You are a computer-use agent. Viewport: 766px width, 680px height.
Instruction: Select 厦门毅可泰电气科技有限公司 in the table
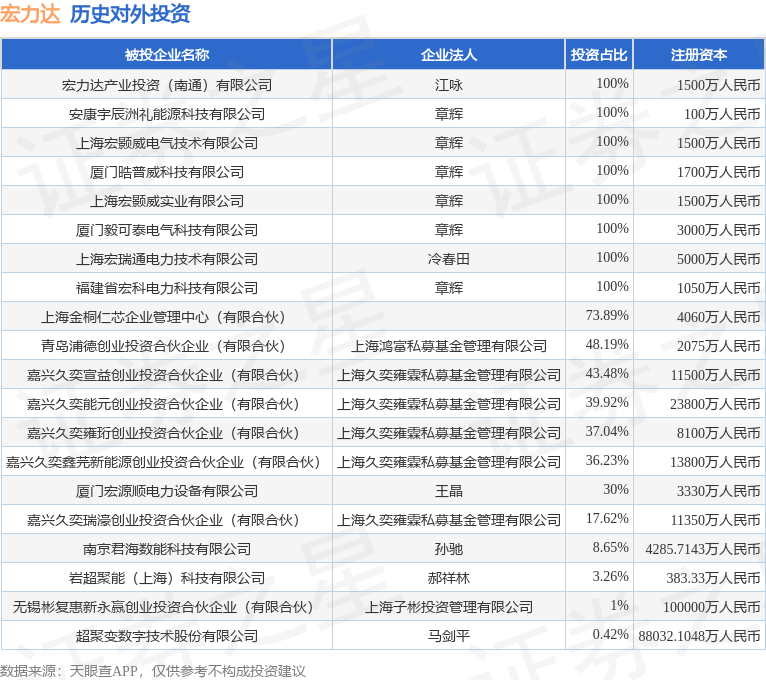click(x=167, y=230)
